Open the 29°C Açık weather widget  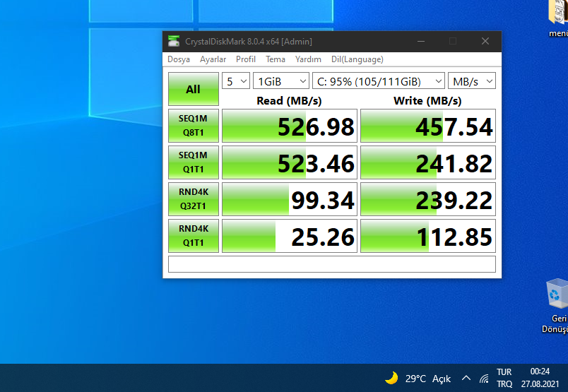(x=418, y=379)
